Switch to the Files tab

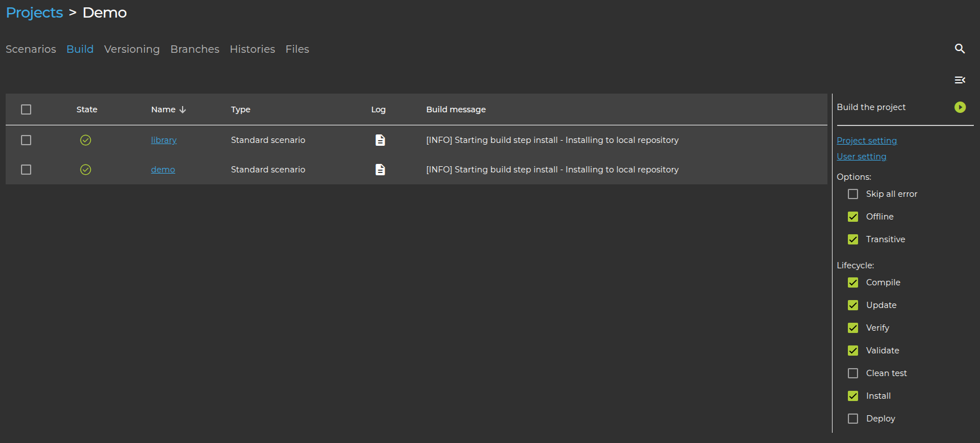pos(297,49)
